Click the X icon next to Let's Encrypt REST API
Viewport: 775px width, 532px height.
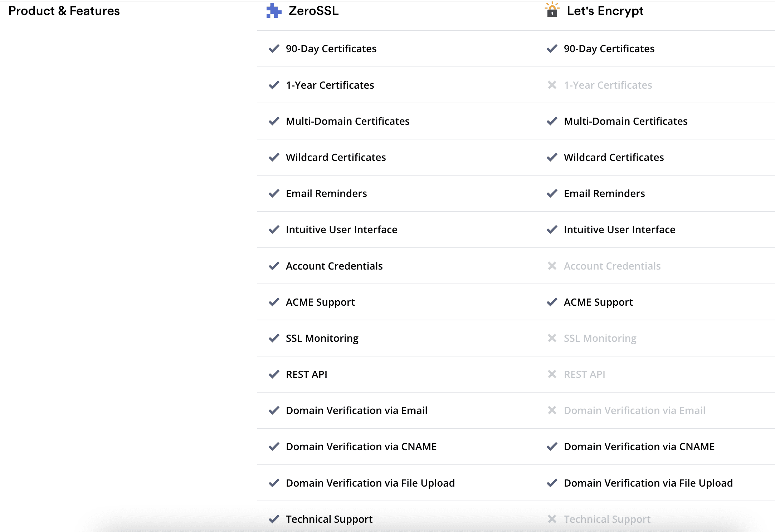click(x=552, y=374)
